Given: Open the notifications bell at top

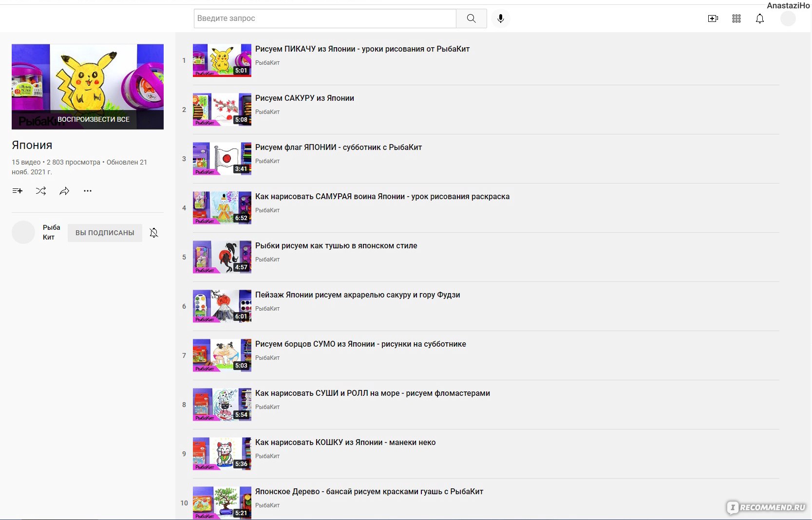Looking at the screenshot, I should coord(760,19).
